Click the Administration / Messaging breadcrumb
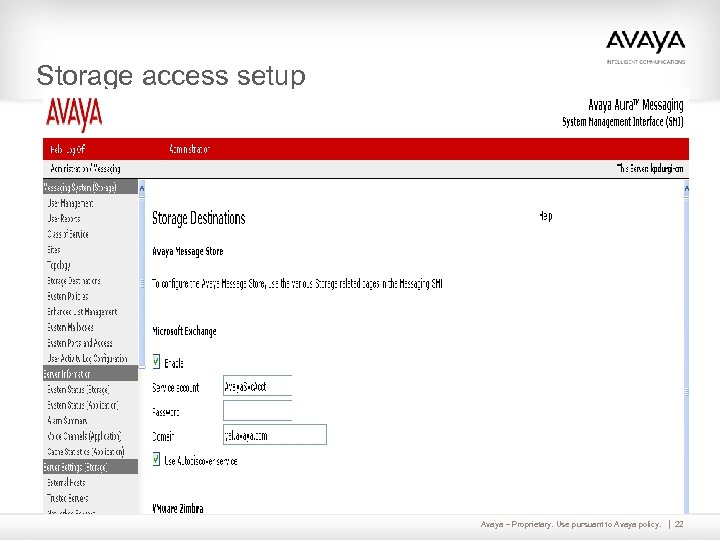This screenshot has height=540, width=720. coord(85,169)
